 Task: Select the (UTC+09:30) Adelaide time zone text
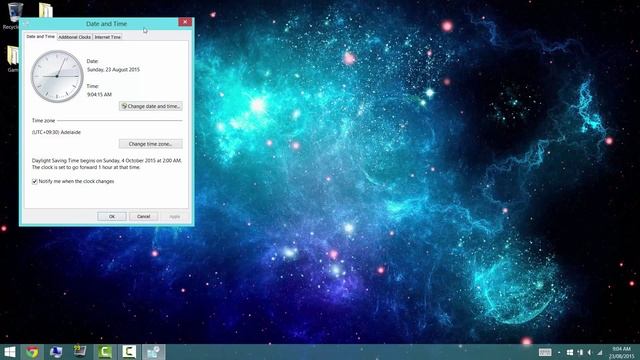(56, 132)
